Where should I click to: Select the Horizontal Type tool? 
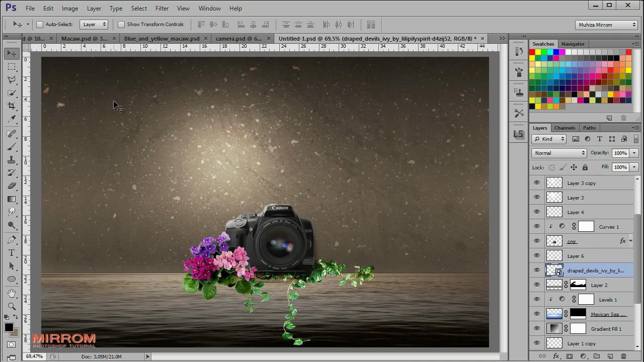(x=12, y=253)
